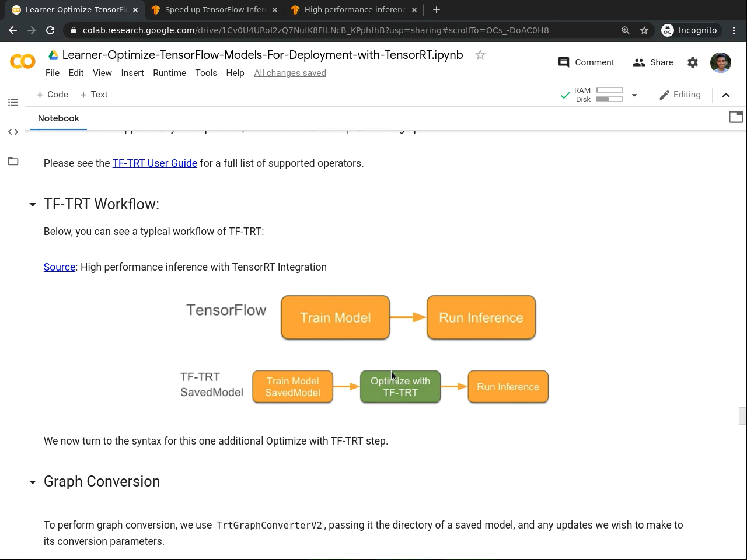Open Colab settings gear
This screenshot has height=560, width=747.
pyautogui.click(x=693, y=62)
